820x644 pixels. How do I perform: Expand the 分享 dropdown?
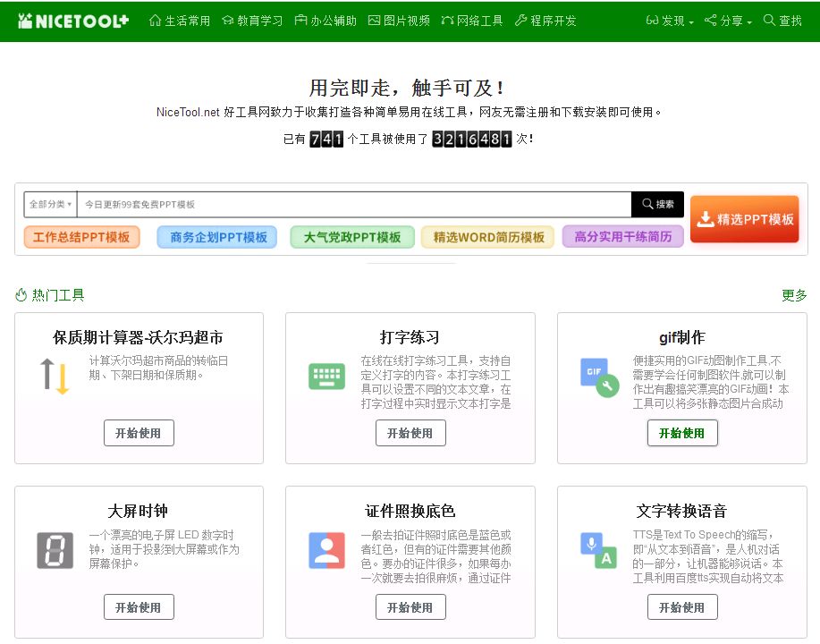(x=728, y=21)
